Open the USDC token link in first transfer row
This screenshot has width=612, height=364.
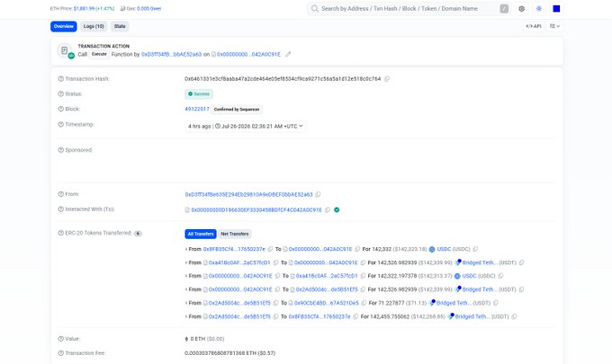pyautogui.click(x=444, y=249)
